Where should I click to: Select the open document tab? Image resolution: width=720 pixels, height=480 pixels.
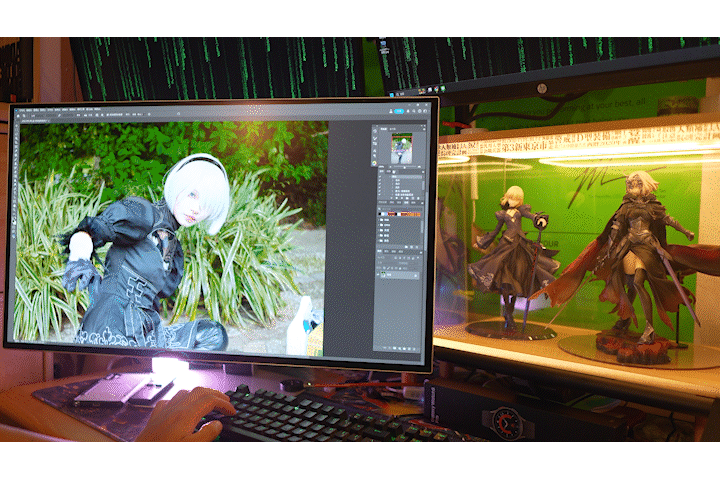(x=34, y=121)
